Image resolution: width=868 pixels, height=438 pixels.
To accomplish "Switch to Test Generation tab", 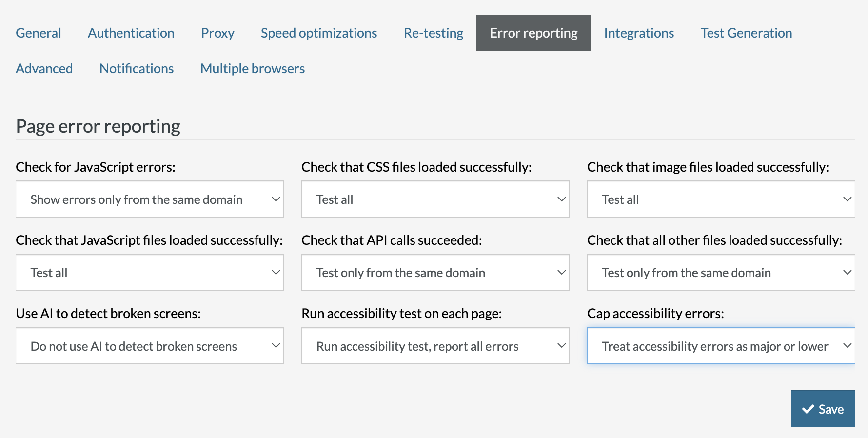I will (x=746, y=33).
